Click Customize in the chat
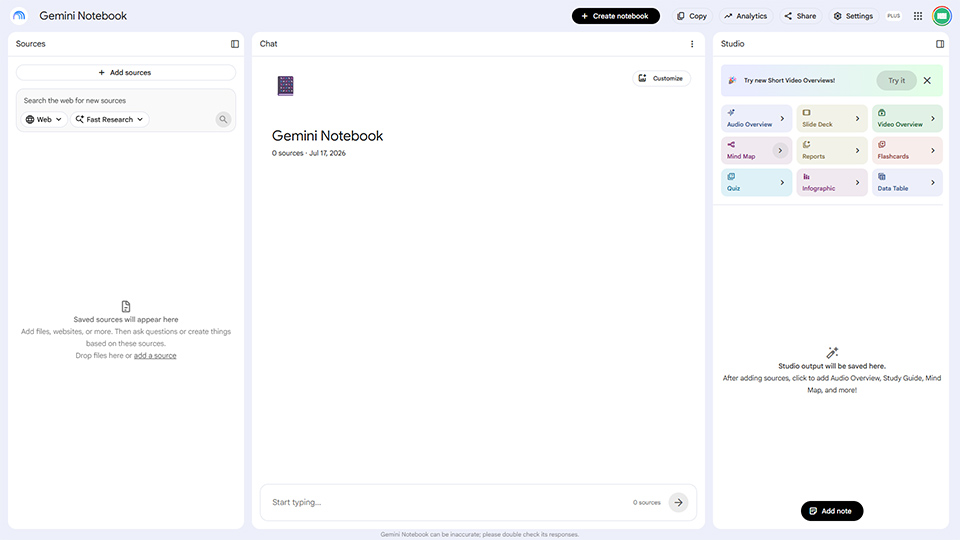The height and width of the screenshot is (540, 960). [x=661, y=78]
